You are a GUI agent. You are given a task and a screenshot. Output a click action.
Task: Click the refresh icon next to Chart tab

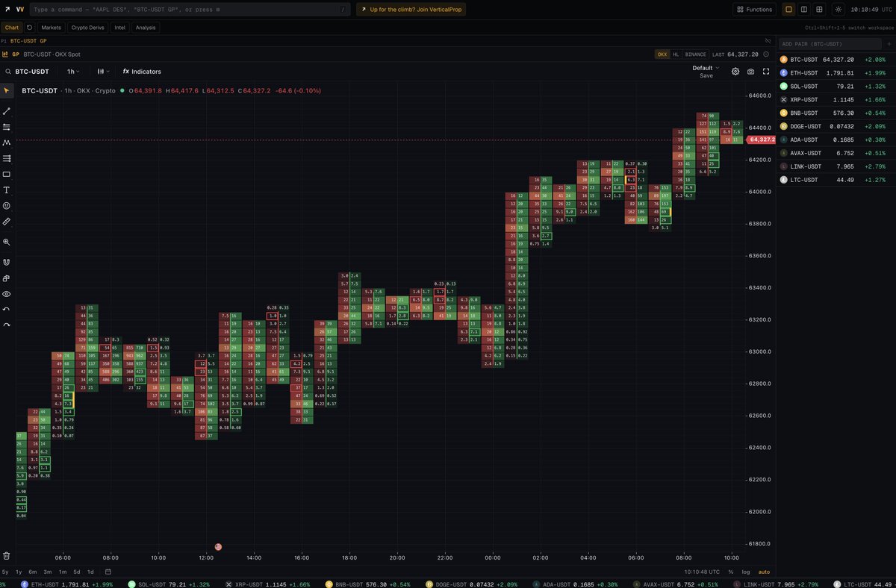(29, 27)
